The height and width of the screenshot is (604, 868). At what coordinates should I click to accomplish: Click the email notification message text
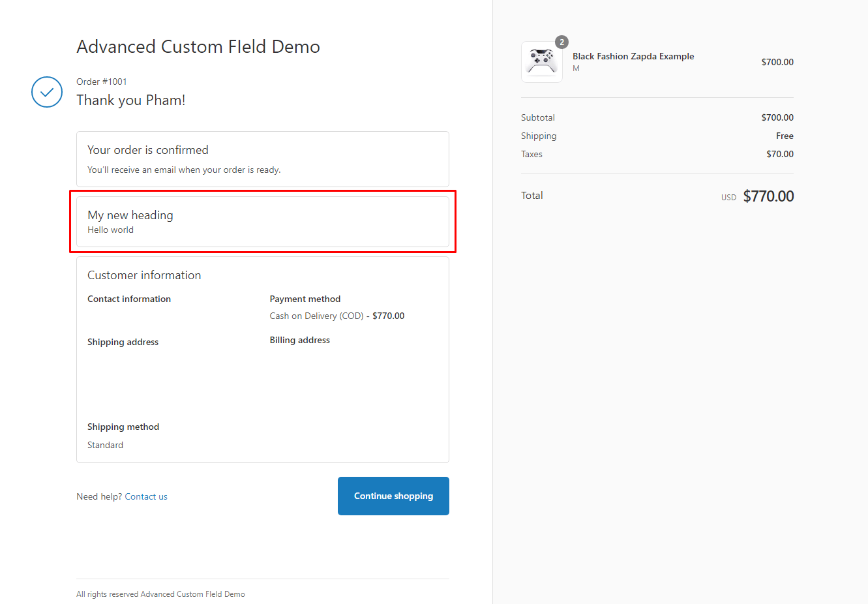click(x=185, y=170)
